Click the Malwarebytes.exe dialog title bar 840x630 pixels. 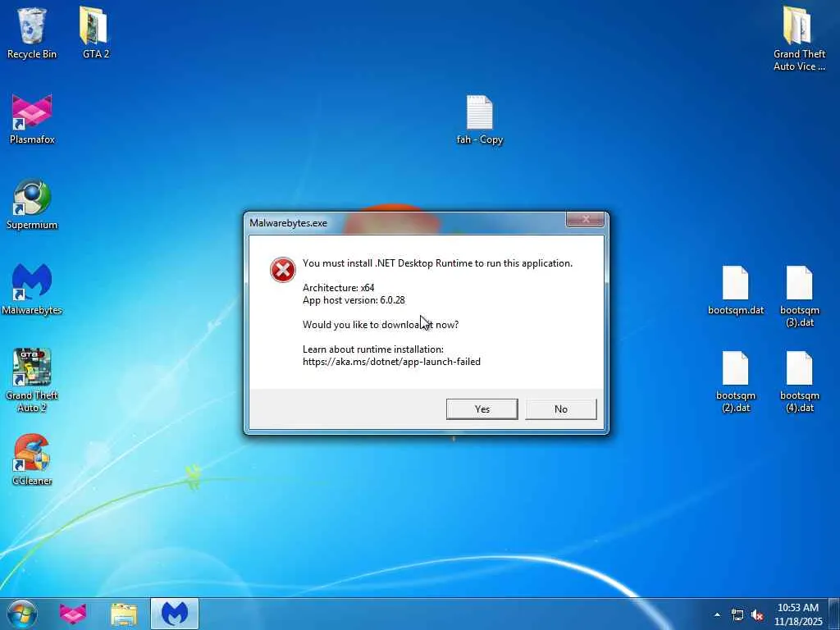(404, 223)
